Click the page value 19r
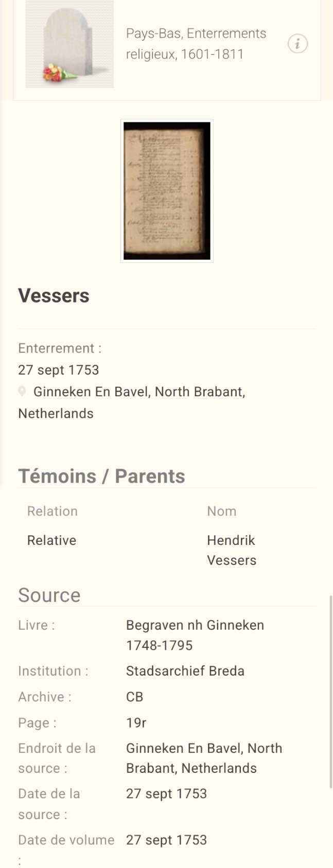This screenshot has height=868, width=333. 136,723
